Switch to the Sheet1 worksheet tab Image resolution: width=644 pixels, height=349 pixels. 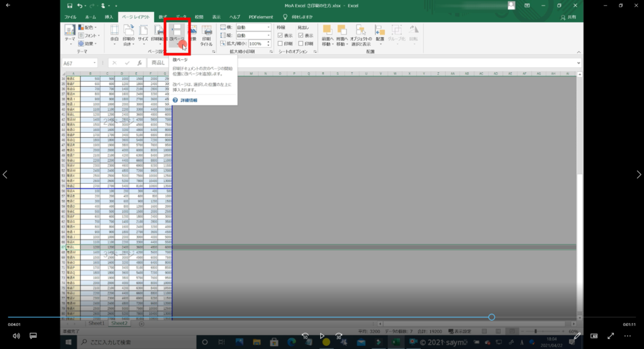pos(96,323)
